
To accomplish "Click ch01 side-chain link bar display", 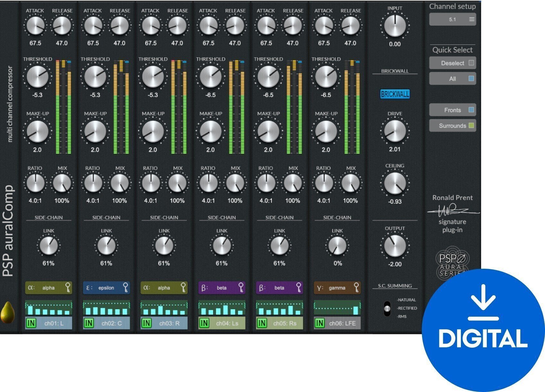I will pos(48,308).
